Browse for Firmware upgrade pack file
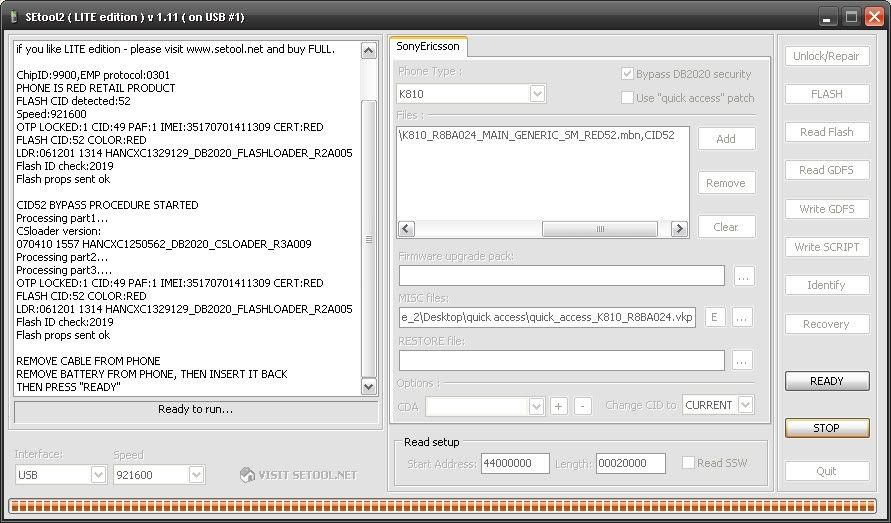Screen dimensions: 891x523 744,276
